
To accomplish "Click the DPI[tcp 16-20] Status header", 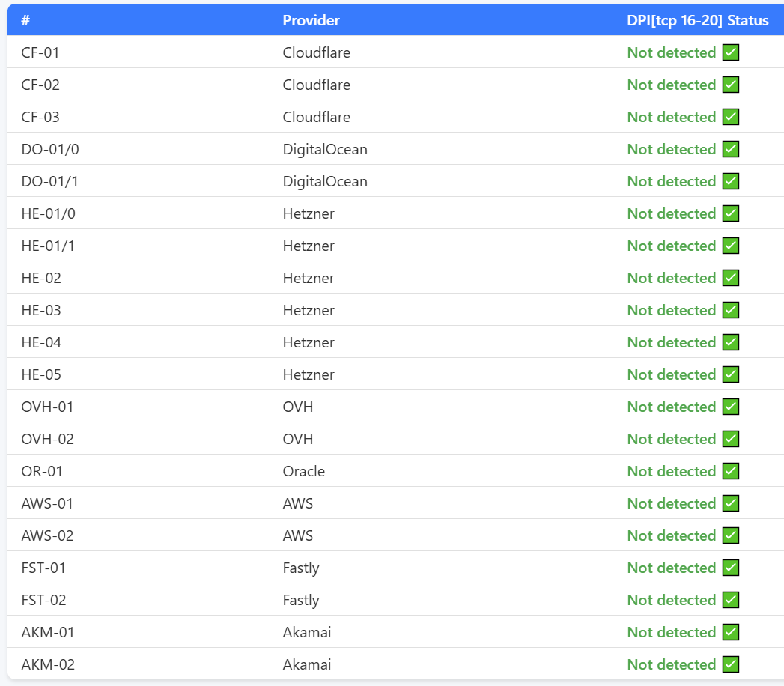I will pyautogui.click(x=697, y=20).
